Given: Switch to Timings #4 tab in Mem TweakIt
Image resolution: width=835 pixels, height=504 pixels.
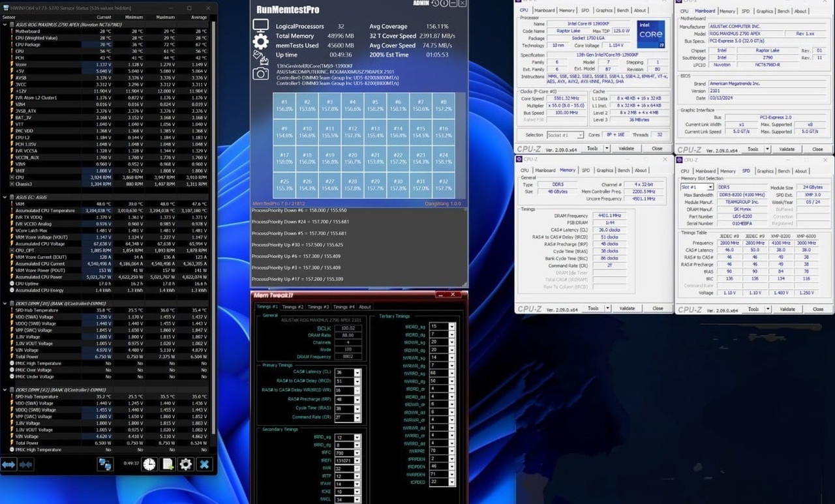Looking at the screenshot, I should point(344,306).
